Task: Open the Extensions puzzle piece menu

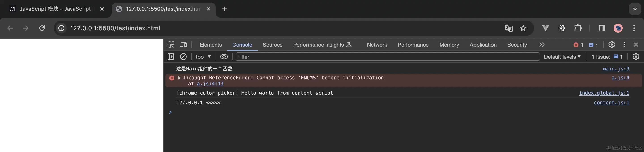Action: [578, 28]
